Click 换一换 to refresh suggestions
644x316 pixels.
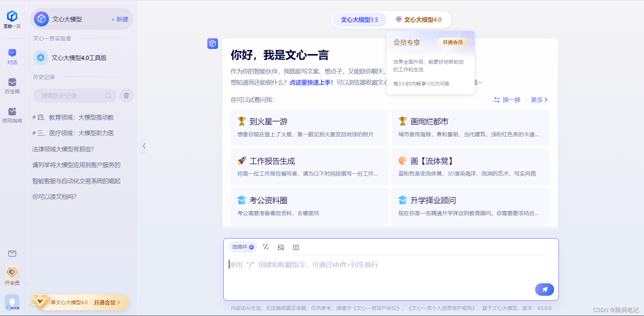coord(512,100)
